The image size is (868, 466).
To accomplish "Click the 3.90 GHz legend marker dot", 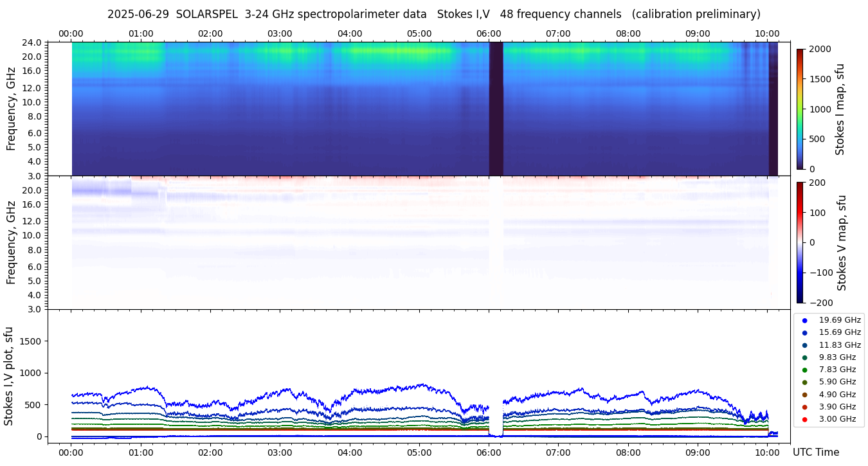I will 804,407.
